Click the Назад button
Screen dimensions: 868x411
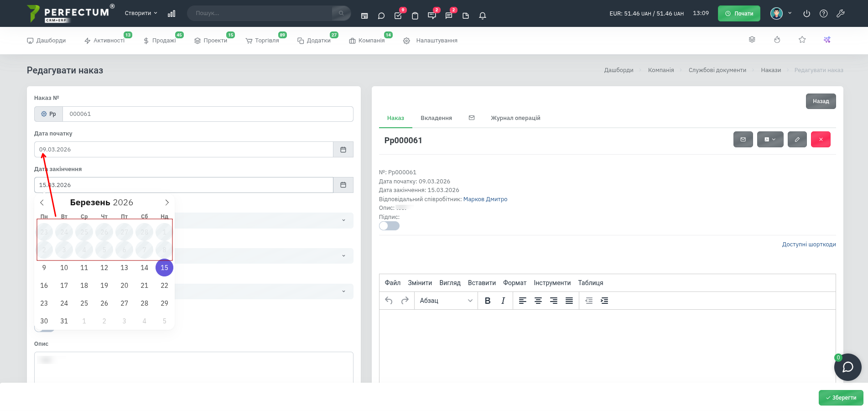[821, 101]
